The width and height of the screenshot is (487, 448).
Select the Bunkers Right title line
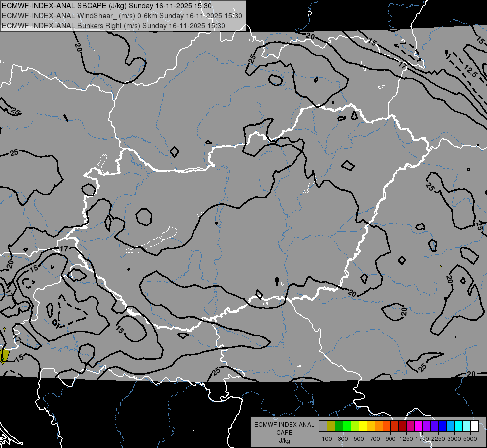pyautogui.click(x=114, y=26)
